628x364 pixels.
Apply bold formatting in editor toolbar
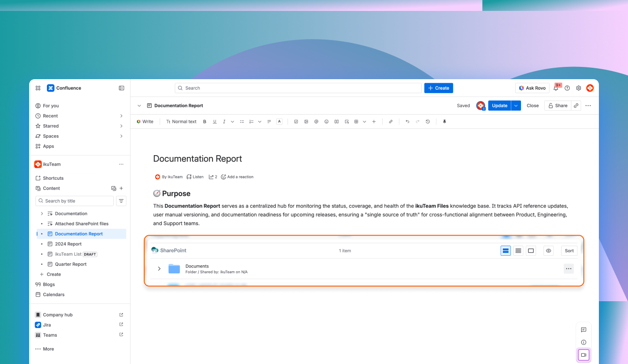point(205,121)
